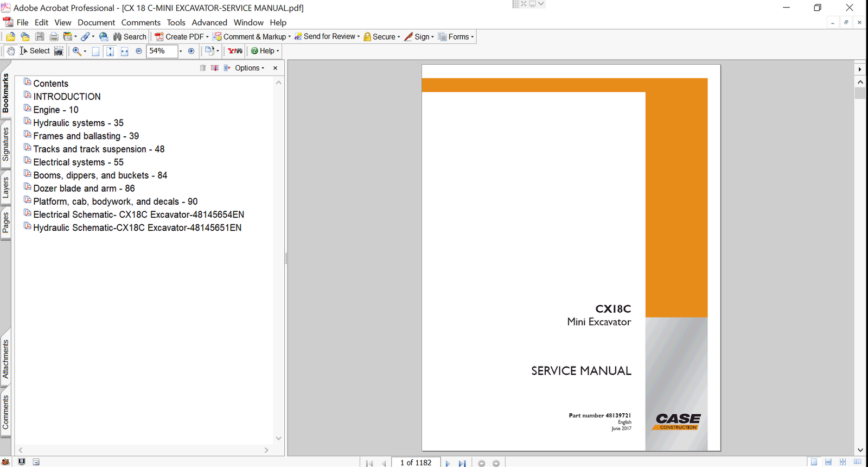This screenshot has width=868, height=467.
Task: Open the zoom percentage dropdown arrow
Action: 181,51
